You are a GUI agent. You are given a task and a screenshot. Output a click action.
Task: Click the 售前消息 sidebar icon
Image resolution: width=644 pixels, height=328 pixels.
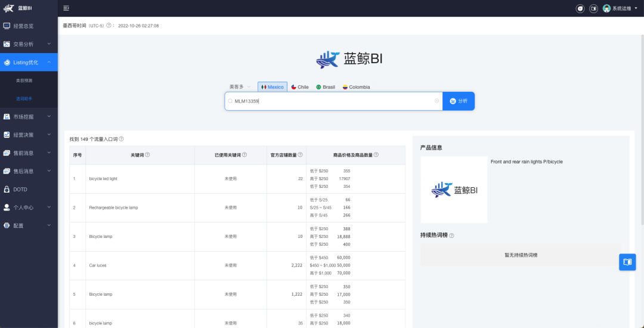pos(7,153)
